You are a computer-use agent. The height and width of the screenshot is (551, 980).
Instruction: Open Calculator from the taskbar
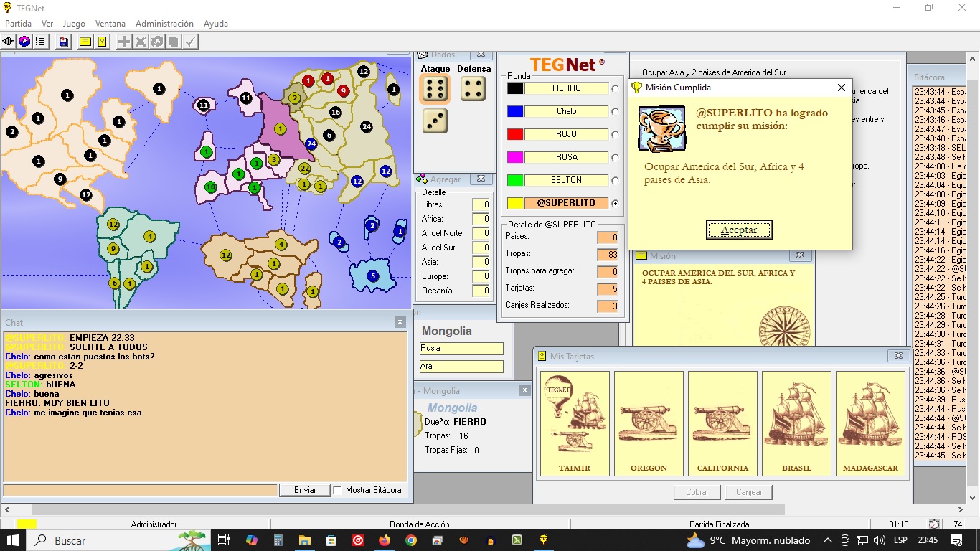pyautogui.click(x=278, y=540)
